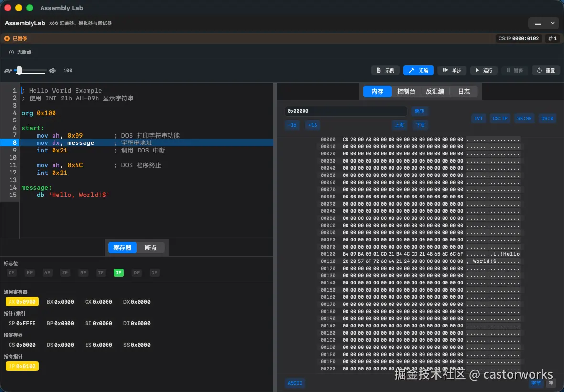Switch to the 日志 log tab

point(464,91)
